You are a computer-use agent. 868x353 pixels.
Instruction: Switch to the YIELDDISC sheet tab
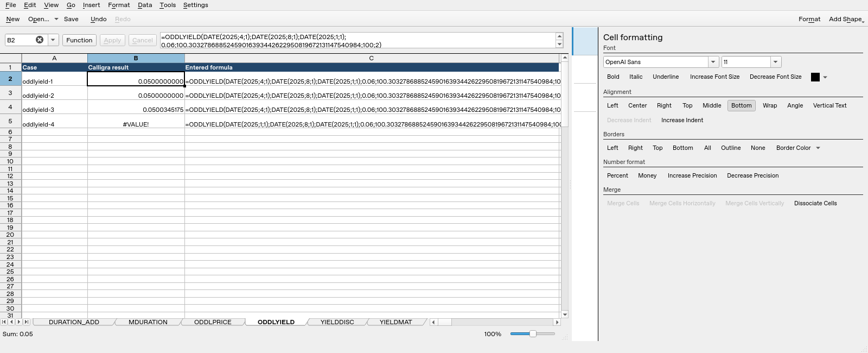[x=337, y=322]
